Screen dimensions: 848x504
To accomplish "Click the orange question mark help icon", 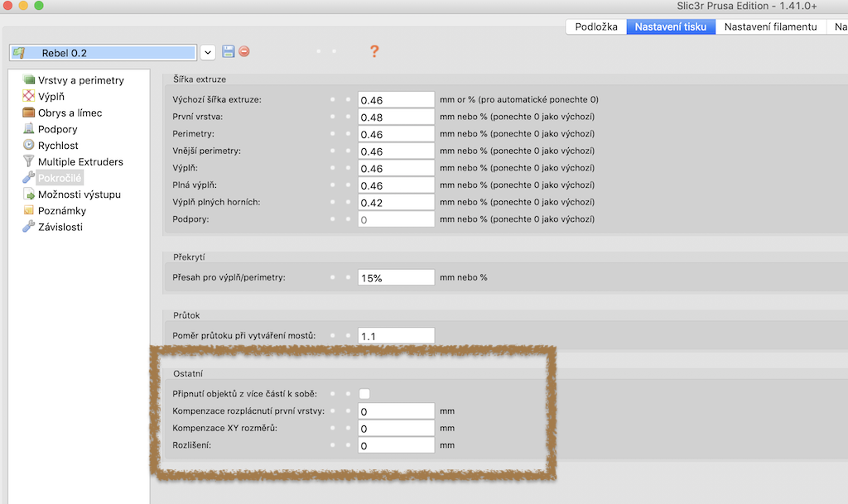I will tap(374, 51).
